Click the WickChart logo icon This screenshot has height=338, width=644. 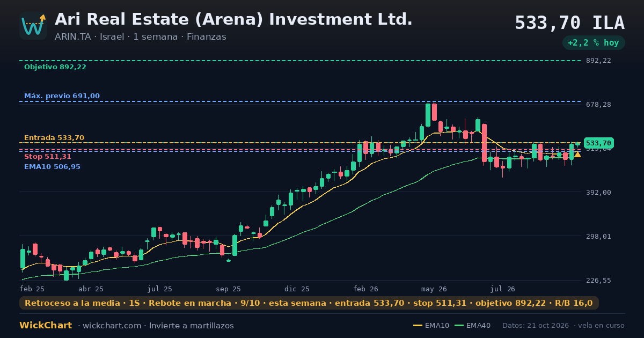pos(33,26)
